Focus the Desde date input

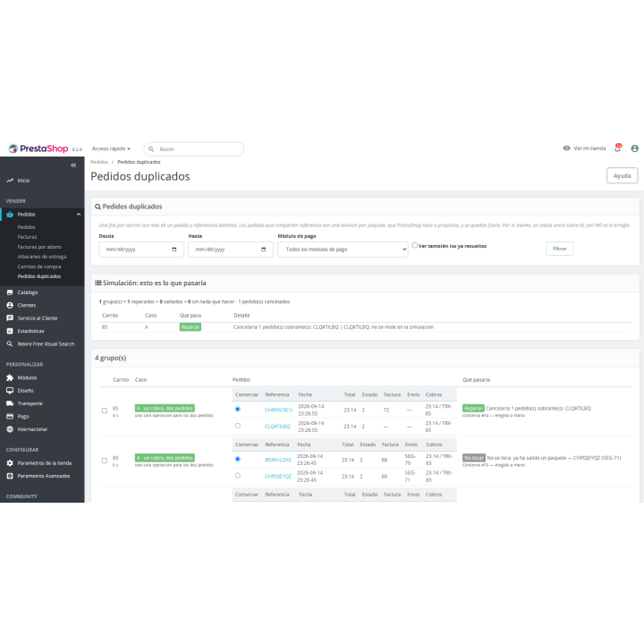pos(141,250)
